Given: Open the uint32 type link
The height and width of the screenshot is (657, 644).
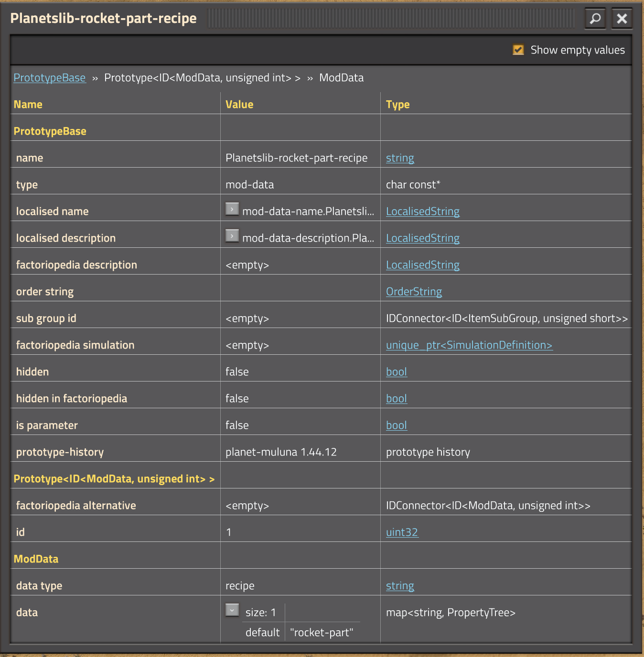Looking at the screenshot, I should pyautogui.click(x=402, y=532).
